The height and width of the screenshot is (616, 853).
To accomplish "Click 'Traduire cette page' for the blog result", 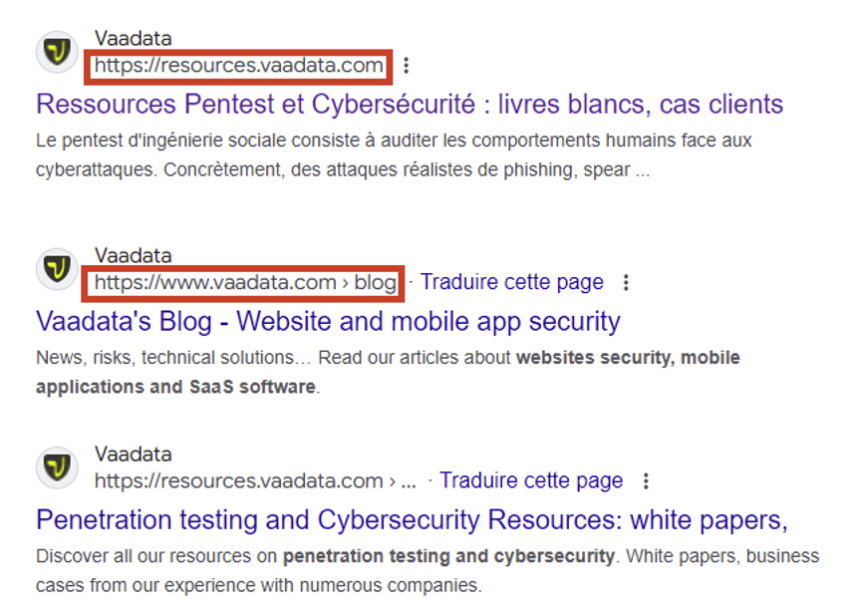I will click(x=511, y=282).
